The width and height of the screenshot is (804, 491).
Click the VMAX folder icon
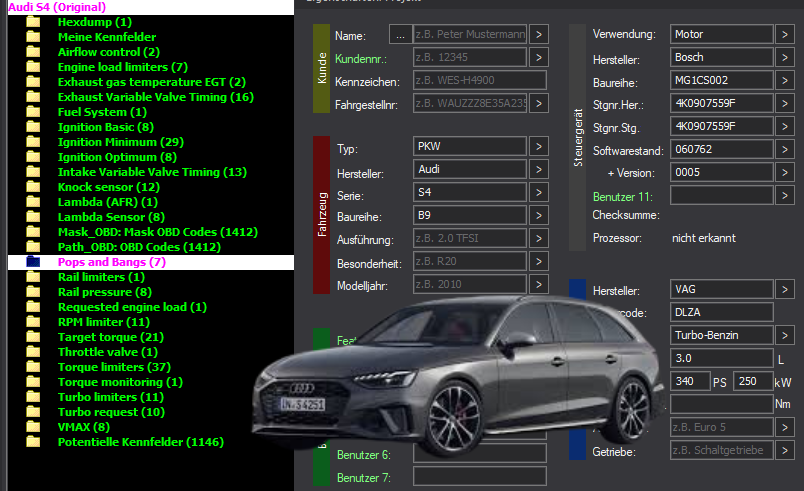coord(33,427)
